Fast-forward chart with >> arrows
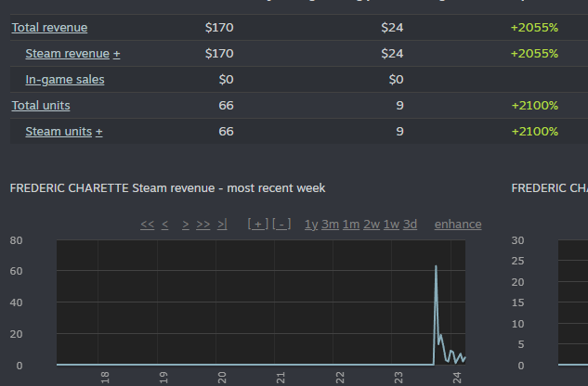Image resolution: width=588 pixels, height=386 pixels. 203,225
